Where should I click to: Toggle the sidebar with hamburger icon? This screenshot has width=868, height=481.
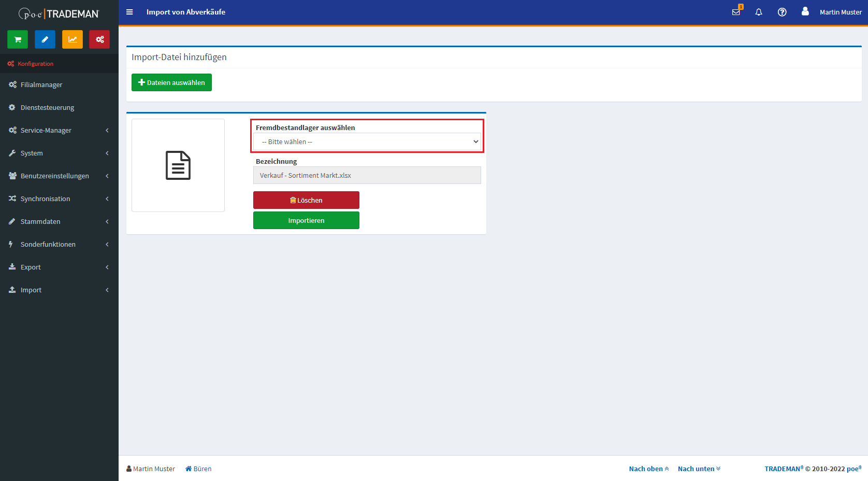click(x=129, y=12)
